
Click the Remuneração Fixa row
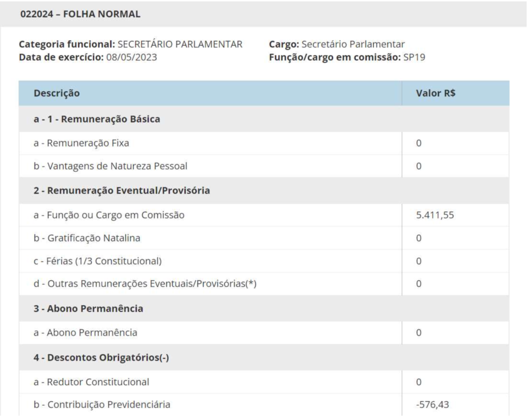coord(81,143)
